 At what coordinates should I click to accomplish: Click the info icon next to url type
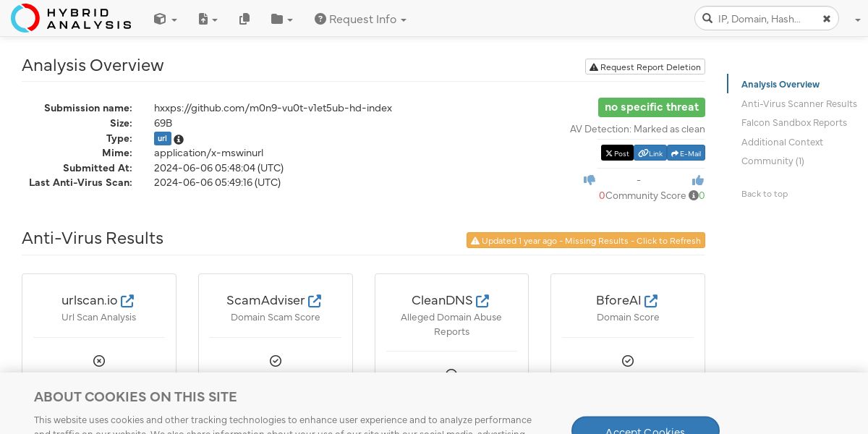pos(179,139)
